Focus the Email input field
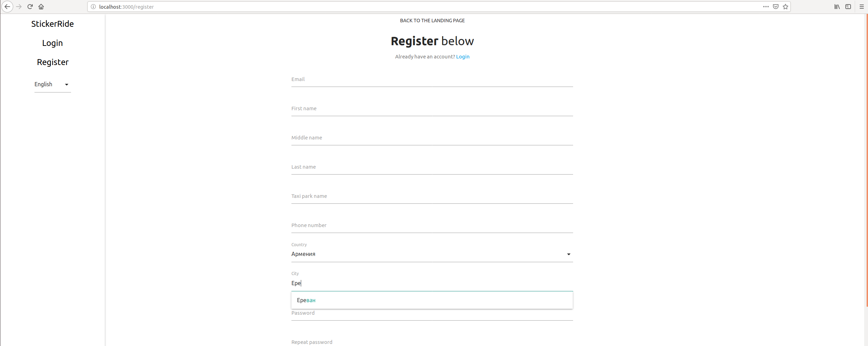 (432, 80)
